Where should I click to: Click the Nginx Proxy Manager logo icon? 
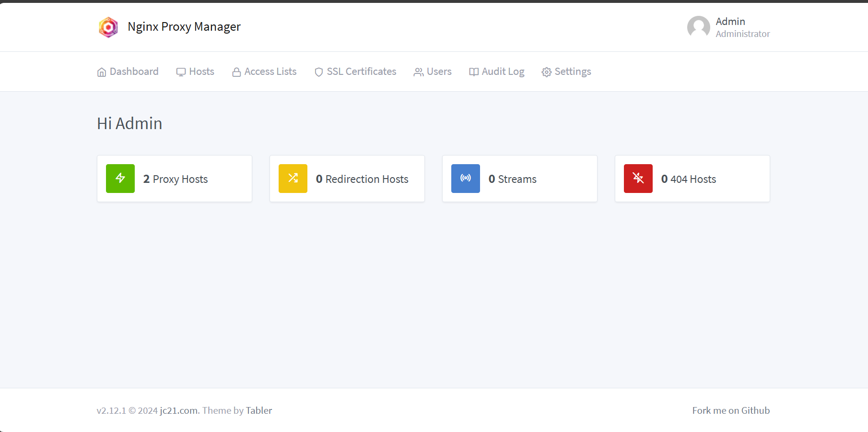(x=108, y=27)
